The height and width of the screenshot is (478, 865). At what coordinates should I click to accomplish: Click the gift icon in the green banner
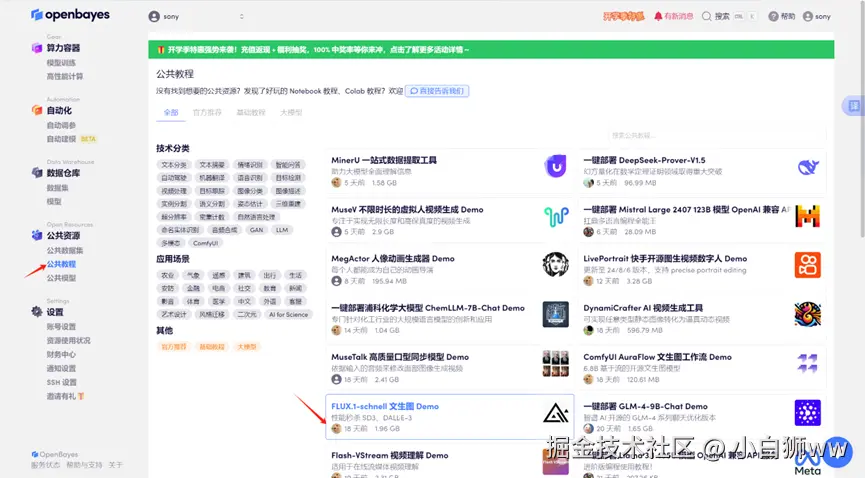161,50
